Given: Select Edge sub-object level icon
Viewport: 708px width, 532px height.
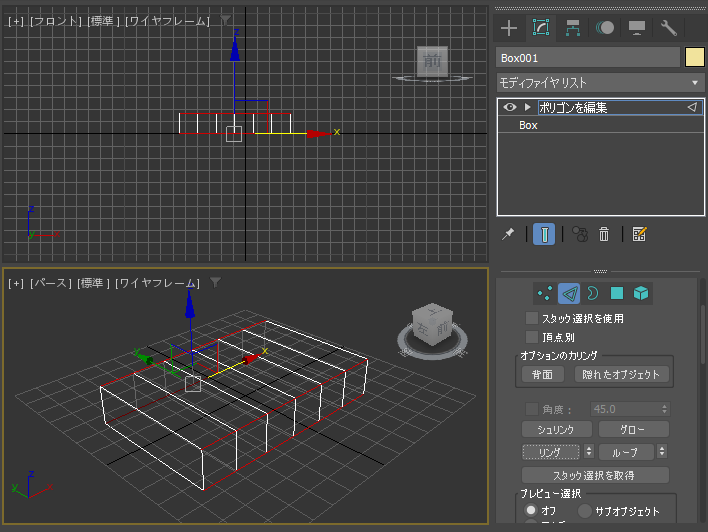Looking at the screenshot, I should point(569,293).
